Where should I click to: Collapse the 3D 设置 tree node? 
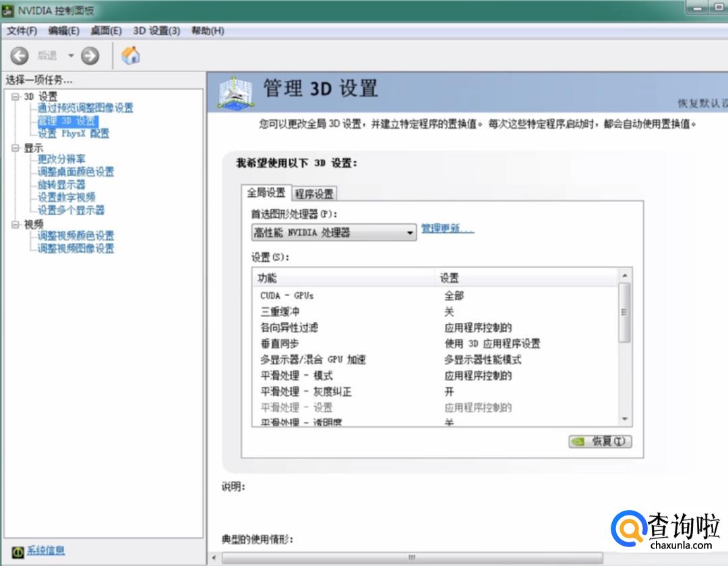tap(16, 96)
